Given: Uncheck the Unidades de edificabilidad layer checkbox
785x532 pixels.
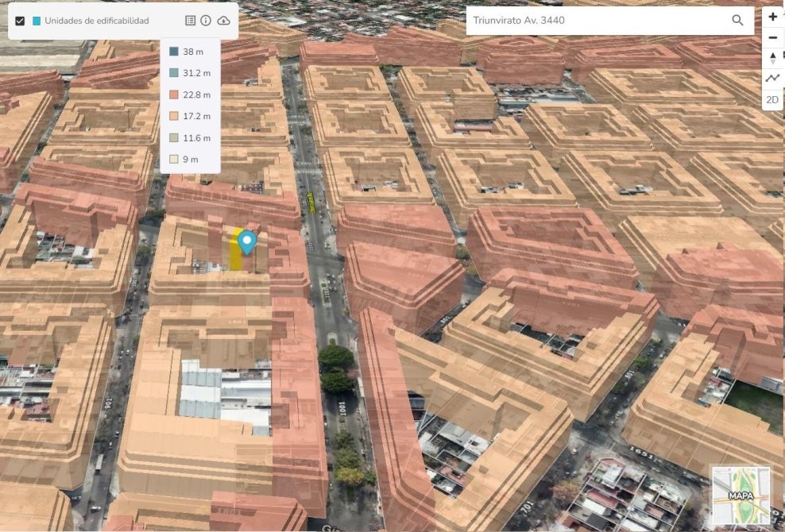Looking at the screenshot, I should [x=20, y=21].
